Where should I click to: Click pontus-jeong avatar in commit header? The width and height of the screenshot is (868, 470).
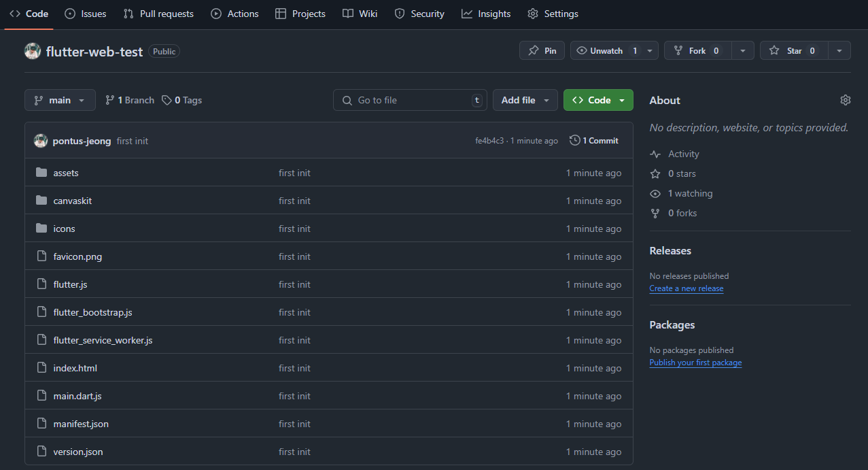click(41, 141)
